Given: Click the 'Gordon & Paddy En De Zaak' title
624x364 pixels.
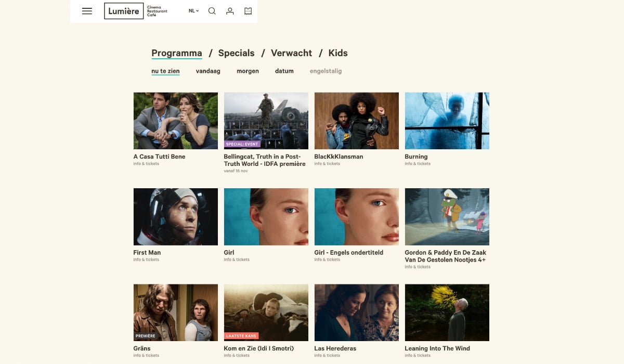Looking at the screenshot, I should pyautogui.click(x=446, y=256).
